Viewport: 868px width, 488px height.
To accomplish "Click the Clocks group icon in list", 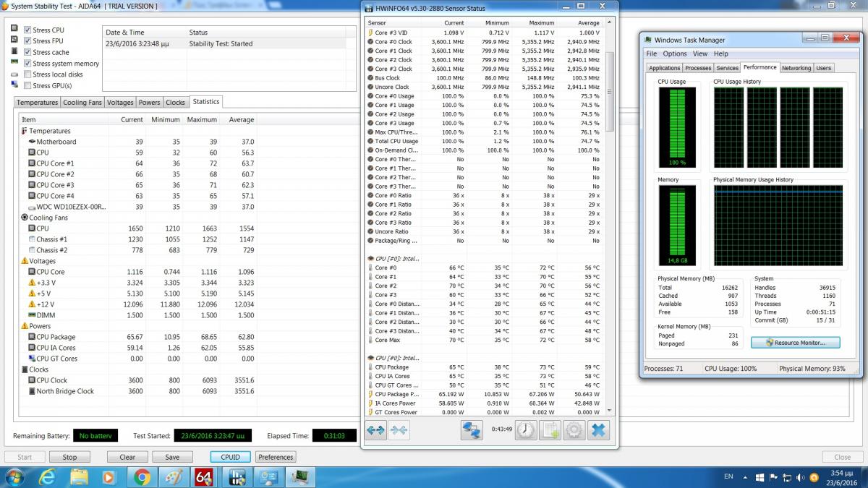I will pos(25,369).
